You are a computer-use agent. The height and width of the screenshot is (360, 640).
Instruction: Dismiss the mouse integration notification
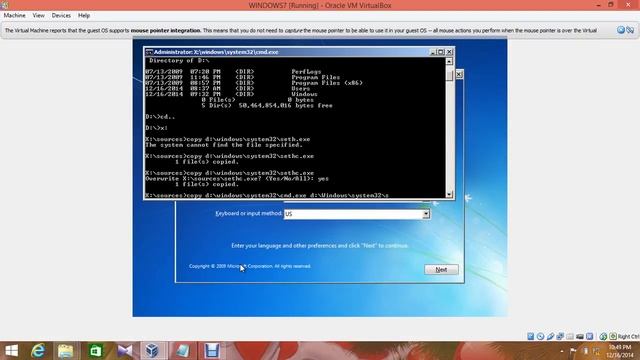pos(621,30)
